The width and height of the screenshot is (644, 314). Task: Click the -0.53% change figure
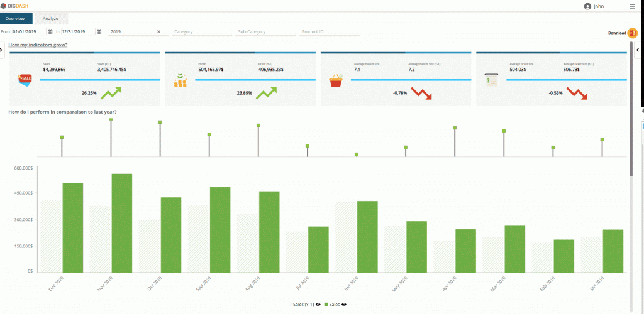555,93
